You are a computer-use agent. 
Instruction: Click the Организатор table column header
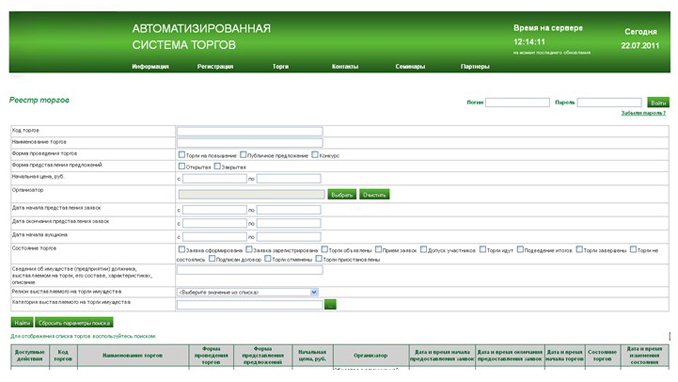pos(371,356)
